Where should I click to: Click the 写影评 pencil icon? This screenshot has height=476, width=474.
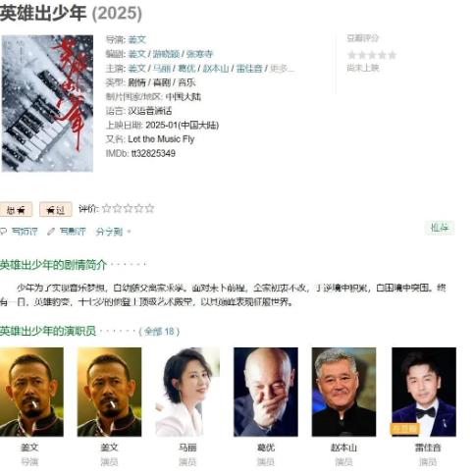51,232
